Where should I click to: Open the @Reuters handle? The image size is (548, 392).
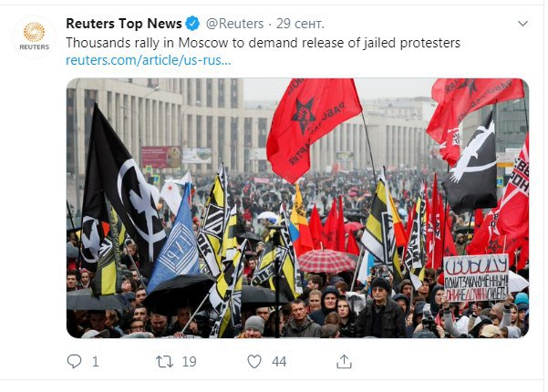point(234,24)
